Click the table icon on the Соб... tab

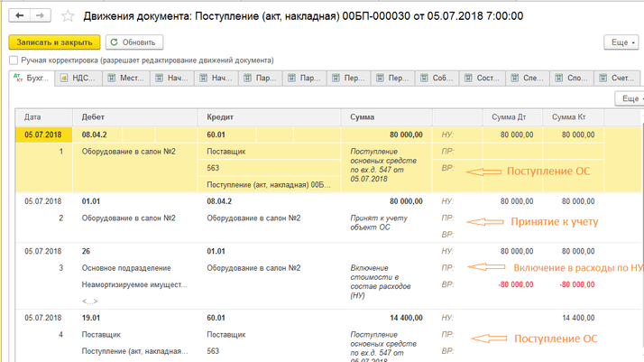point(422,79)
